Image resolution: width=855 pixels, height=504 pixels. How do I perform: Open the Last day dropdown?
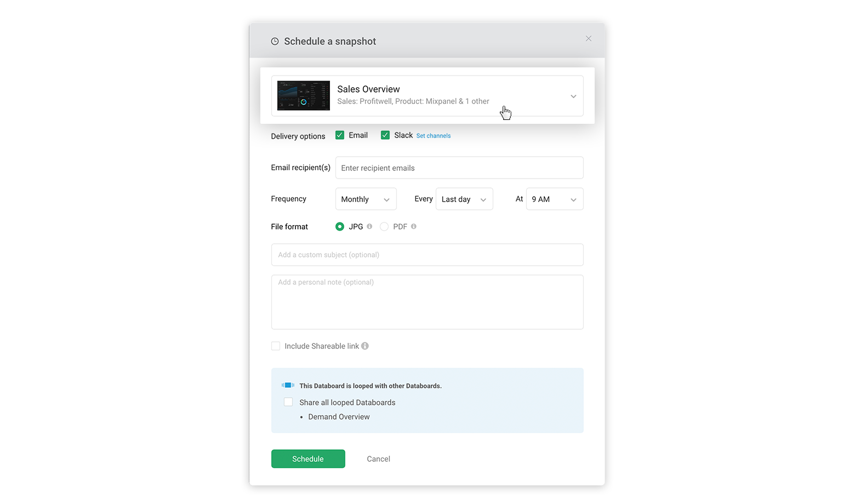click(464, 199)
